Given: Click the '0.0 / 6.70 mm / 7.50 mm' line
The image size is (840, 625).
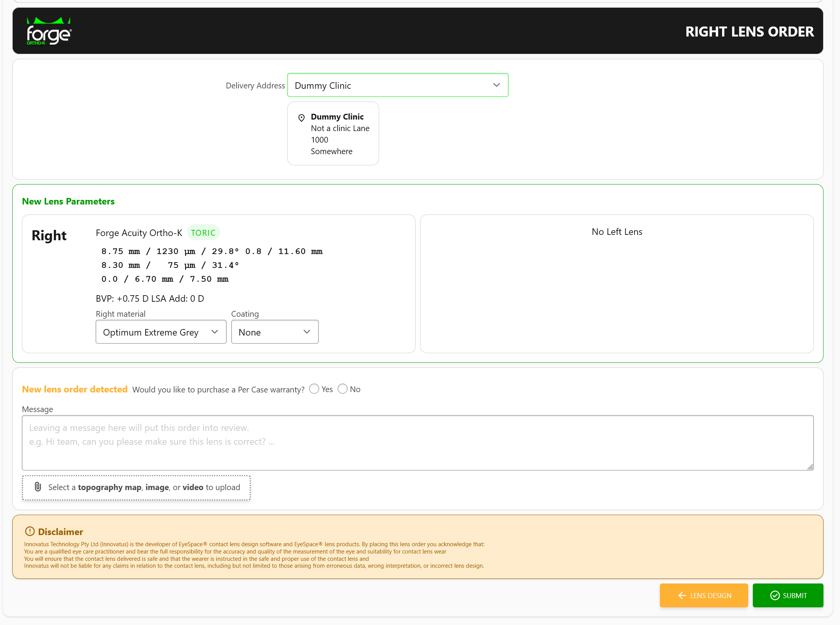Looking at the screenshot, I should click(x=165, y=279).
